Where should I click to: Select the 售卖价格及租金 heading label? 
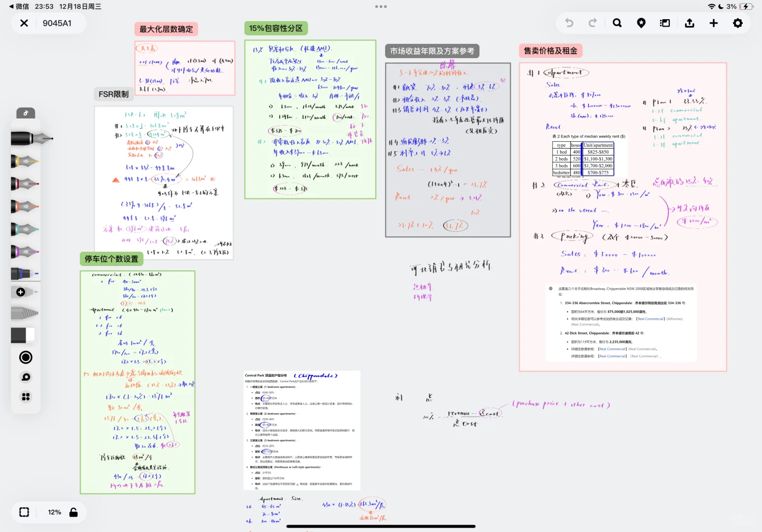pyautogui.click(x=551, y=51)
